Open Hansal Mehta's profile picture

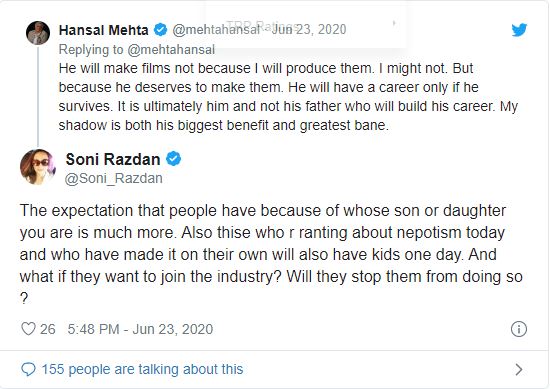coord(38,33)
